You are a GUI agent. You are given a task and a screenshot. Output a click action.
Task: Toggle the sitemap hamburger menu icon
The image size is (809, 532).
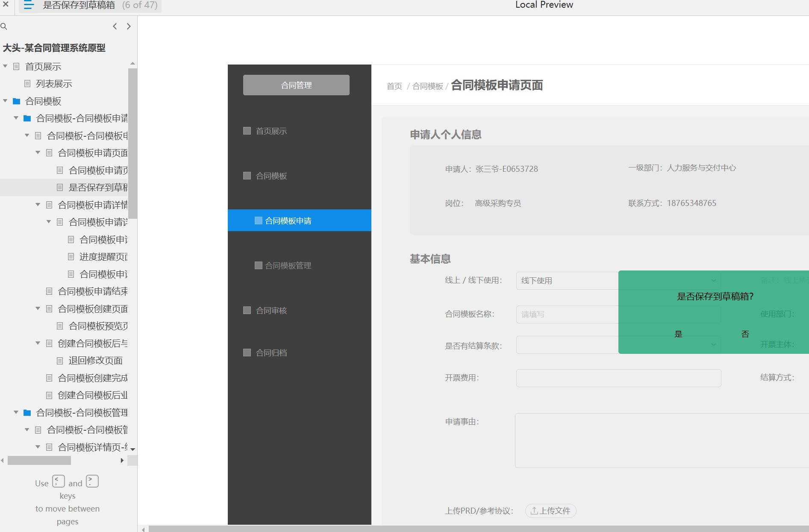pyautogui.click(x=29, y=5)
